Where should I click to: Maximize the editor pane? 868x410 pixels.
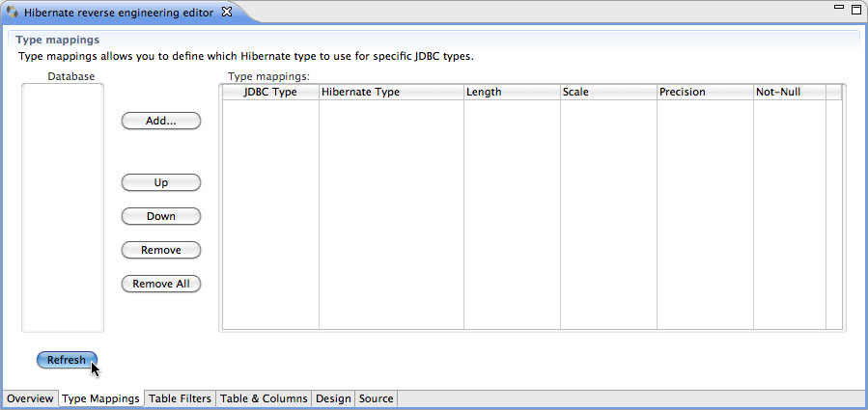tap(855, 9)
